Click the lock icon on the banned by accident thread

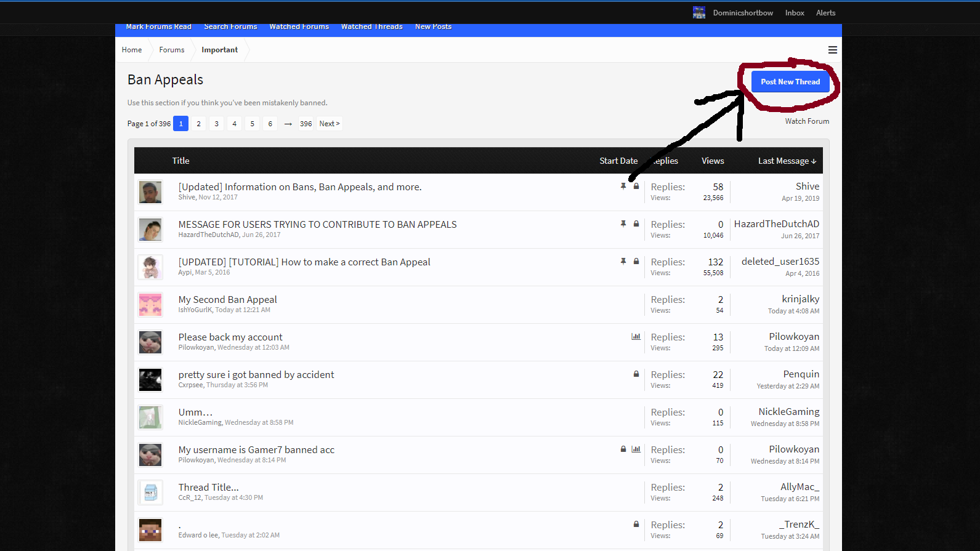636,374
